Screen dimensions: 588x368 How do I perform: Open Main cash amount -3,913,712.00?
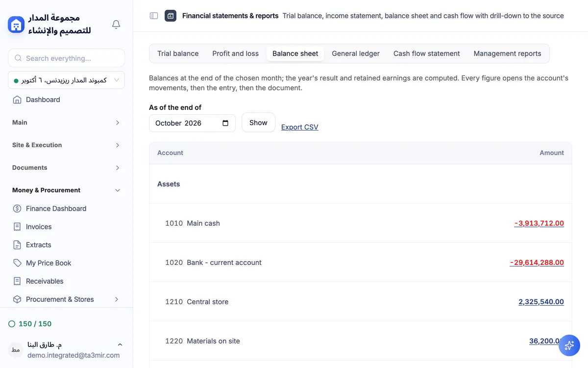point(539,223)
